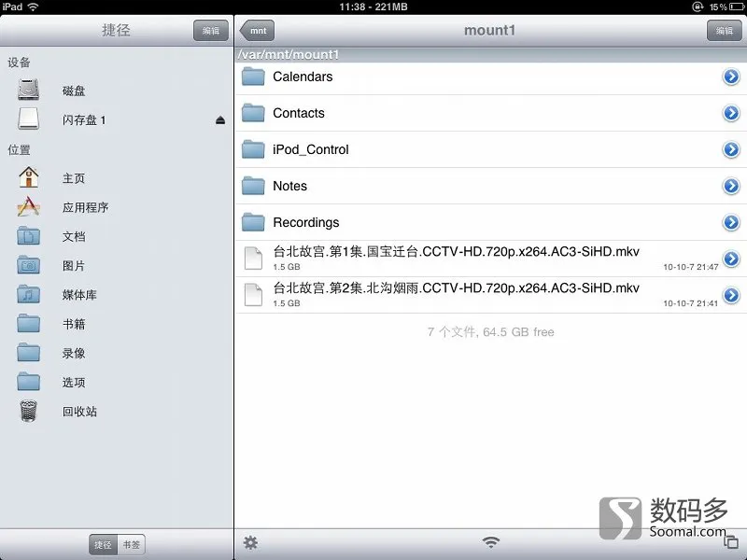Tap the /var/mnt/mount1 path bar
Viewport: 747px width, 560px height.
pyautogui.click(x=491, y=55)
